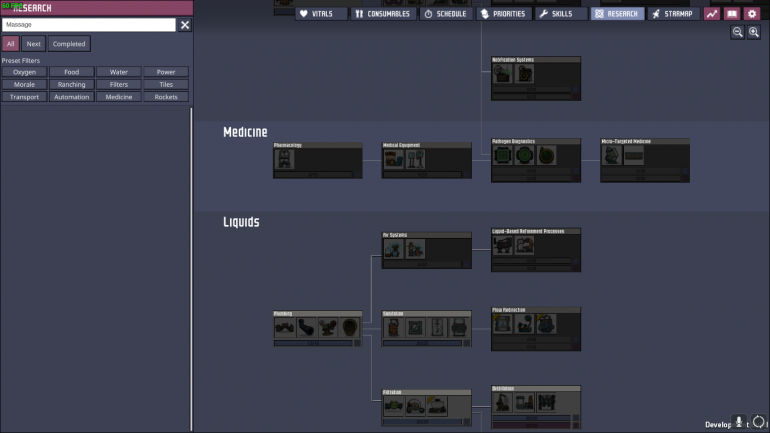The width and height of the screenshot is (770, 433).
Task: Apply the Medicine preset filter
Action: [x=119, y=97]
